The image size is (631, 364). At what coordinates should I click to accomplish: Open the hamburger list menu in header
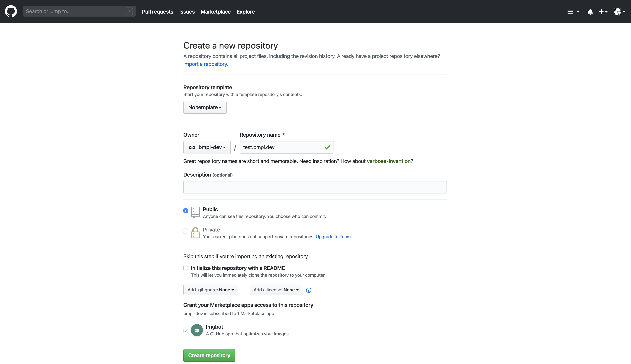coord(573,12)
